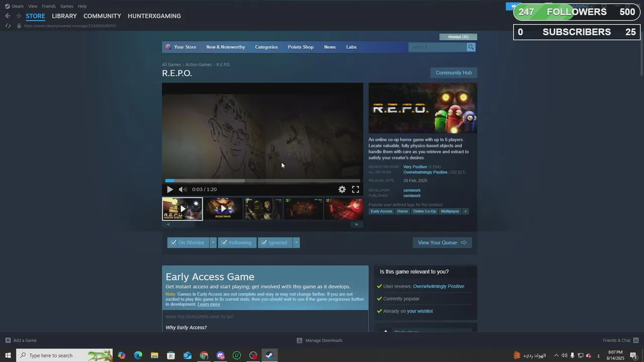Click the Online Co-Op tag
This screenshot has width=644, height=362.
[425, 211]
